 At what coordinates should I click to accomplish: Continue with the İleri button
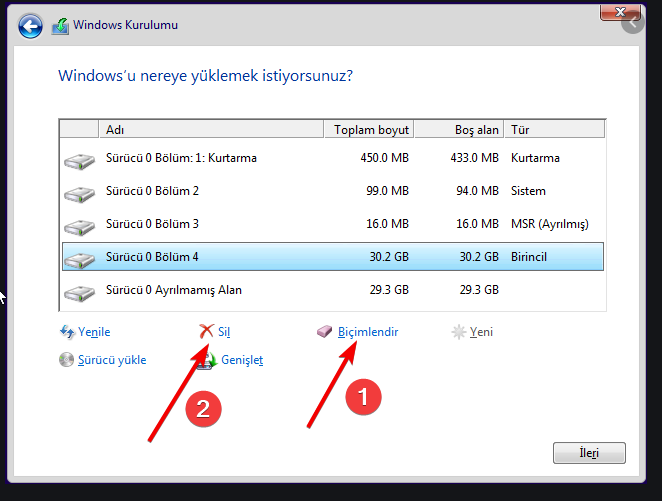pos(589,453)
